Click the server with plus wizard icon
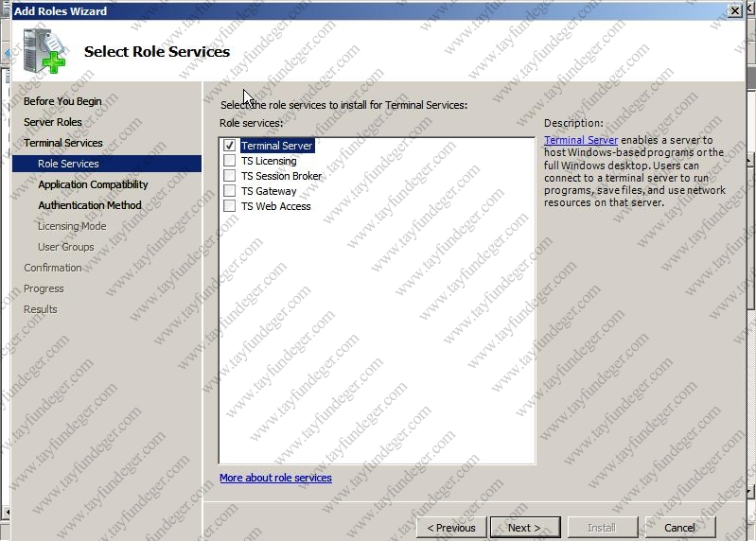This screenshot has height=541, width=756. (x=44, y=51)
